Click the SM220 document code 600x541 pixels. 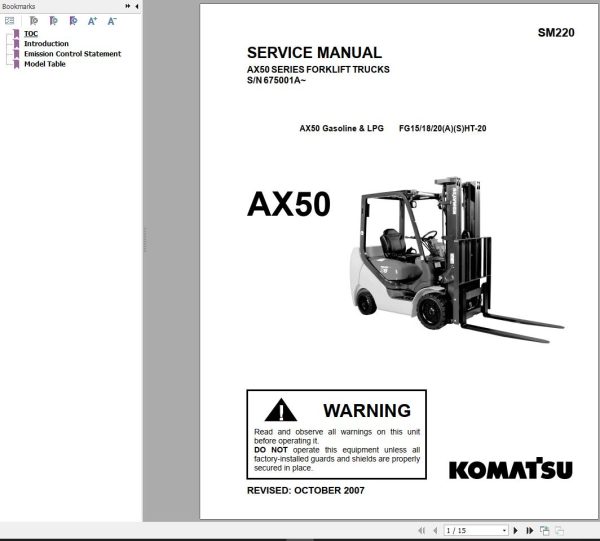coord(556,33)
